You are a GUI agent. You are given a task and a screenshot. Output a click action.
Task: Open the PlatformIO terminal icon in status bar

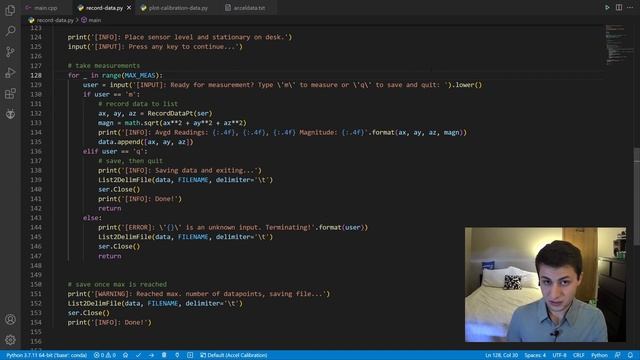point(190,355)
